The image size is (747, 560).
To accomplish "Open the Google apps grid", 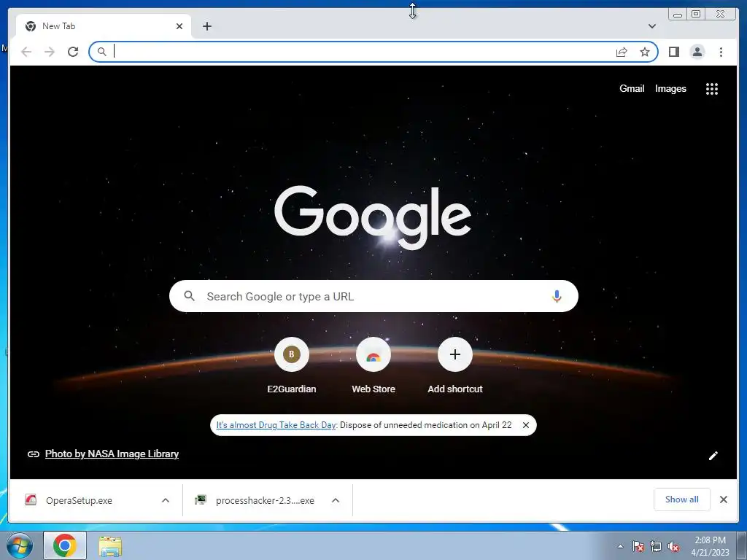I will click(712, 88).
